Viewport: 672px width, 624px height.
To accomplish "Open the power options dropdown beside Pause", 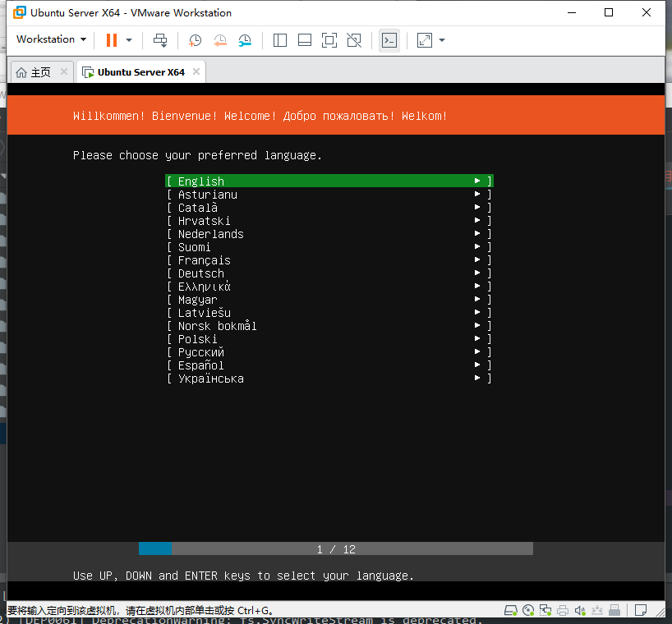I will tap(129, 40).
